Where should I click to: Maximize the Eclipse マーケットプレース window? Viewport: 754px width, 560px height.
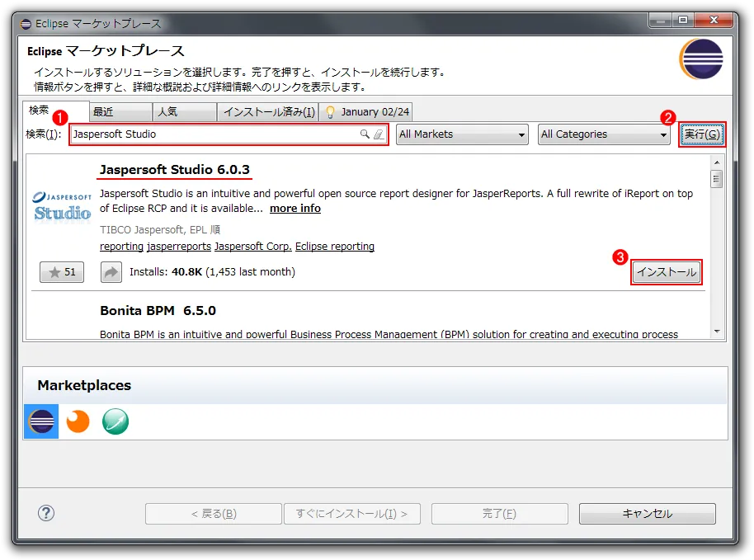683,20
